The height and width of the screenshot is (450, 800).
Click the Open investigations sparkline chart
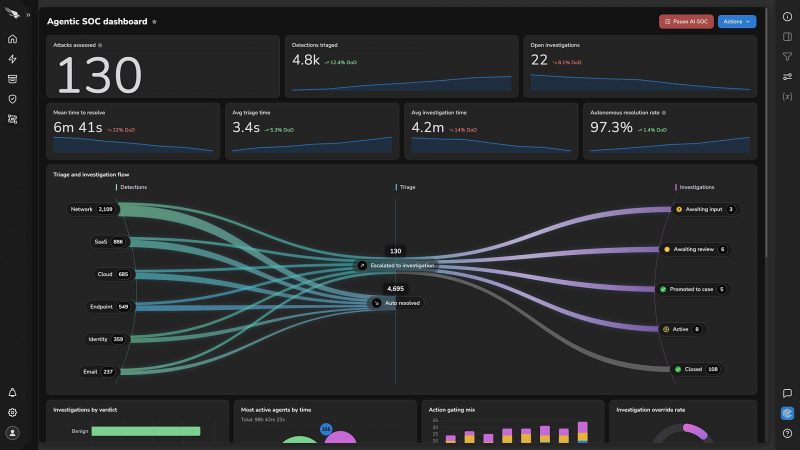(640, 82)
